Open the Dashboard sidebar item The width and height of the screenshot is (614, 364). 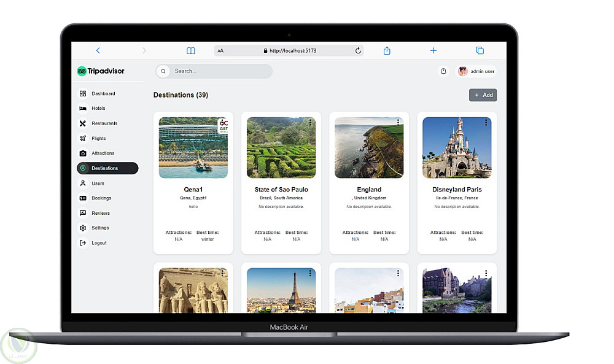(107, 93)
